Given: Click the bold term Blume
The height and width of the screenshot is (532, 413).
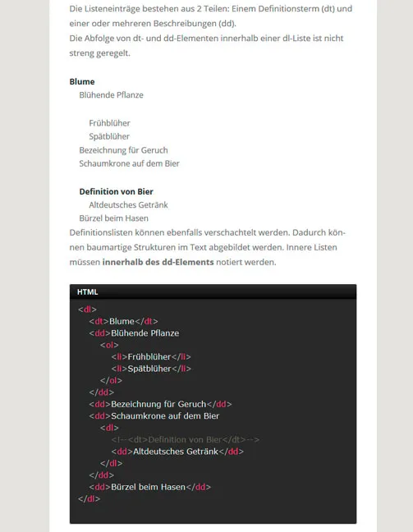Looking at the screenshot, I should [82, 82].
